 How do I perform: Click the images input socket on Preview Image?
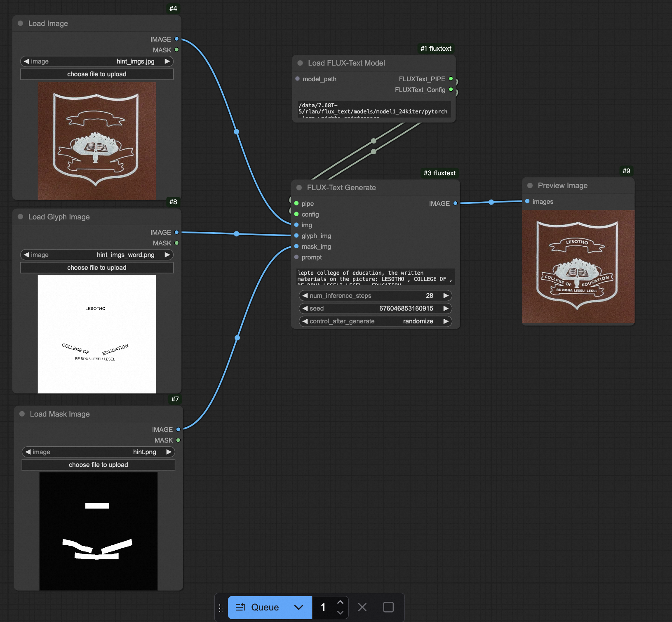click(x=527, y=201)
